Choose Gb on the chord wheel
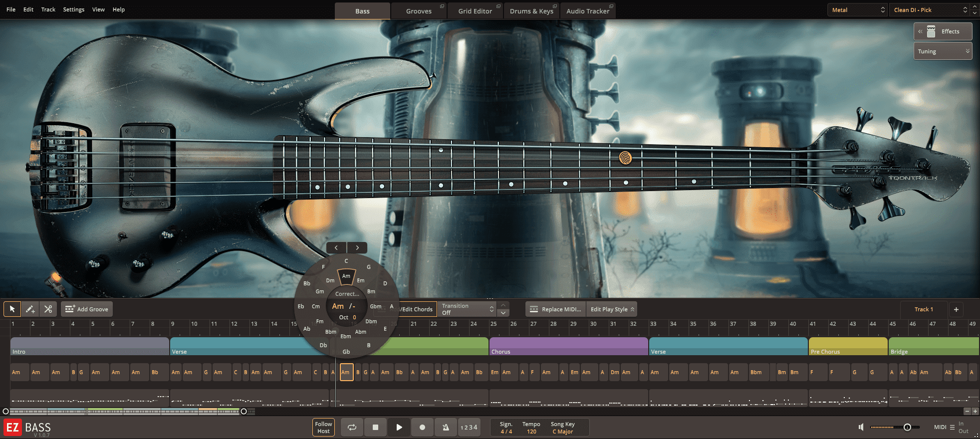The image size is (980, 439). pos(346,352)
